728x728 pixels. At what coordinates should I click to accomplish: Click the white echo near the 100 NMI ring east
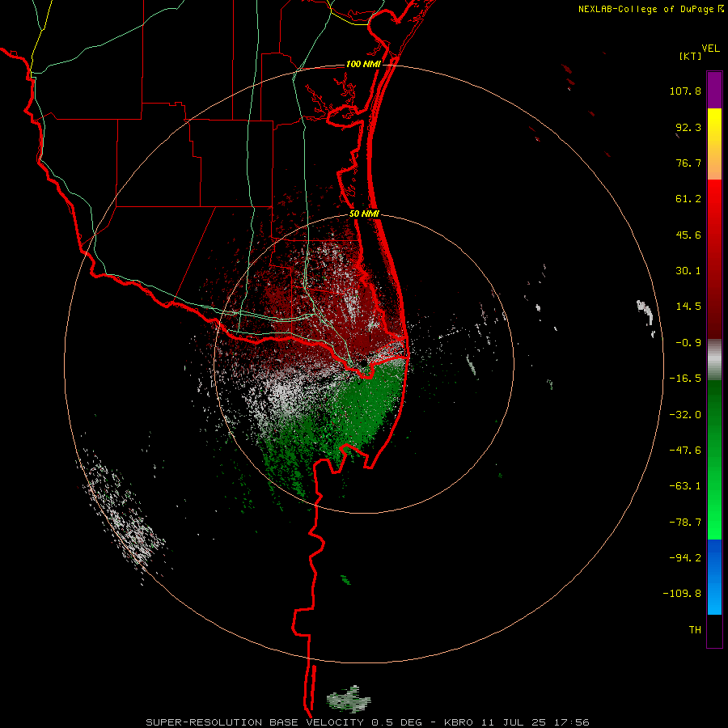pos(645,312)
